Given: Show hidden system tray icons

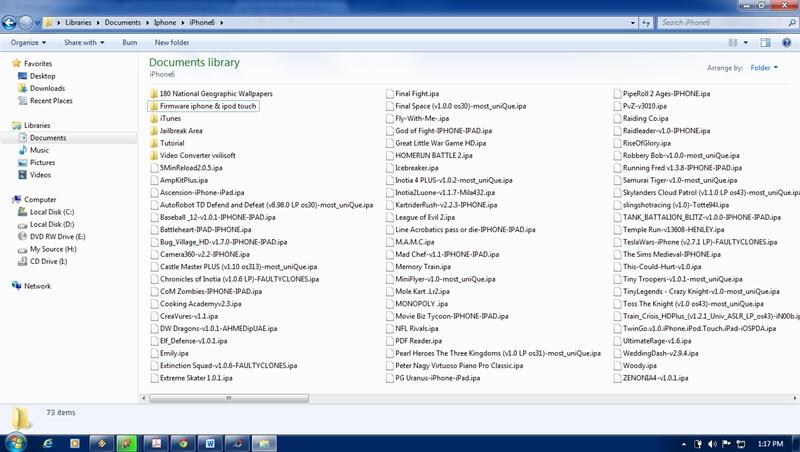Looking at the screenshot, I should (x=684, y=444).
